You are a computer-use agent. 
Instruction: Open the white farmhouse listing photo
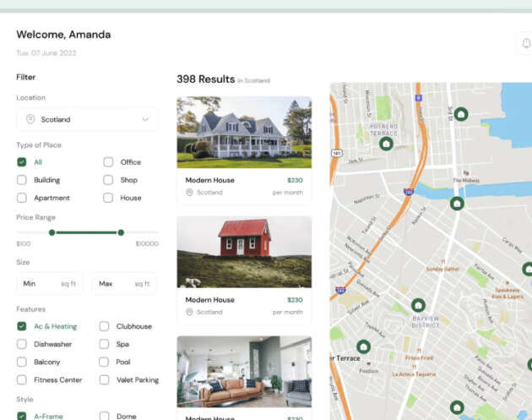click(244, 133)
